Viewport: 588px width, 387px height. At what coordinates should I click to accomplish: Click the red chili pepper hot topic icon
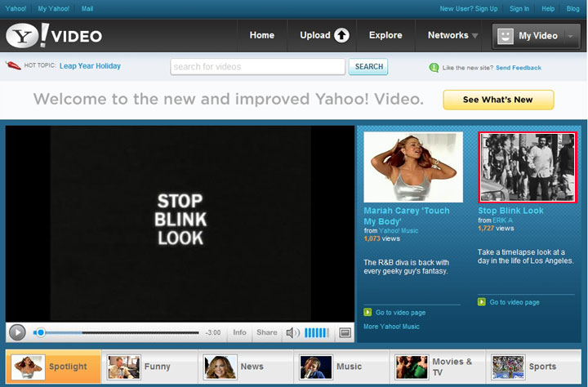pyautogui.click(x=13, y=65)
